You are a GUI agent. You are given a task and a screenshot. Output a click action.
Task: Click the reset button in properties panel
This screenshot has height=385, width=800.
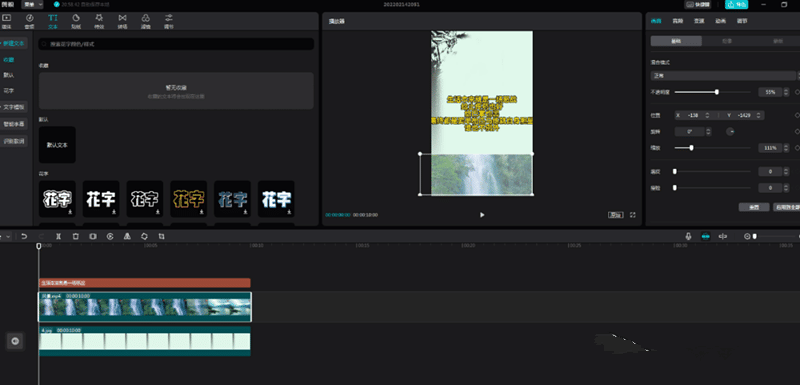pos(754,207)
